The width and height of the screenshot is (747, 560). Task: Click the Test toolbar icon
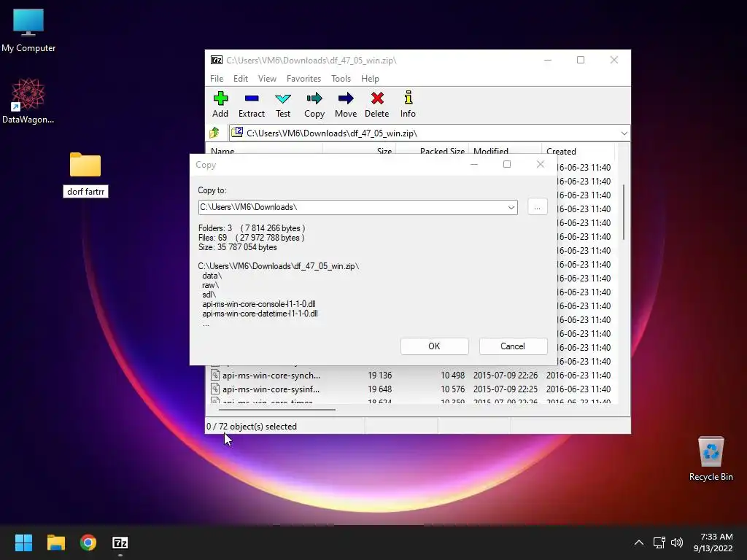point(283,104)
